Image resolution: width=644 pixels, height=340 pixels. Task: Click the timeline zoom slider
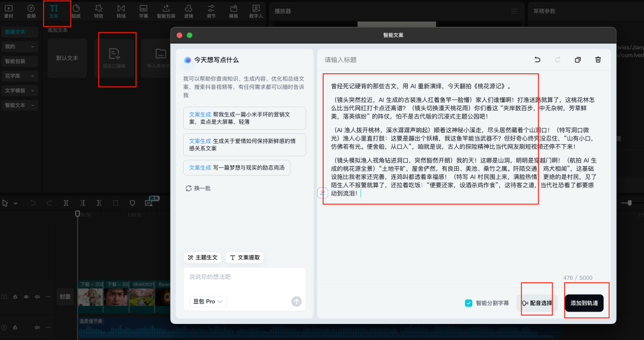click(629, 203)
